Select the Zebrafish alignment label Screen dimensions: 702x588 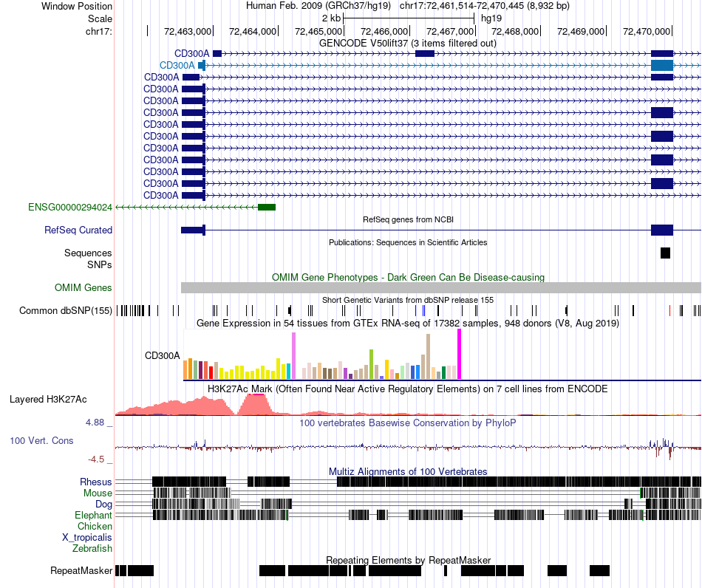point(92,548)
